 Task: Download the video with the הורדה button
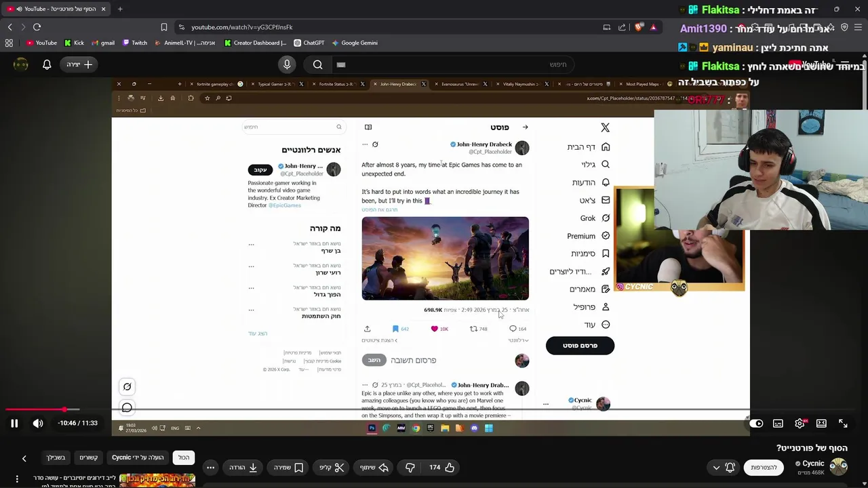243,468
